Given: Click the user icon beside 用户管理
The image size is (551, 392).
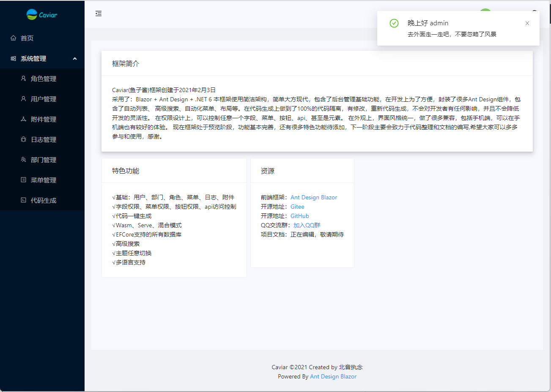Looking at the screenshot, I should pos(23,99).
